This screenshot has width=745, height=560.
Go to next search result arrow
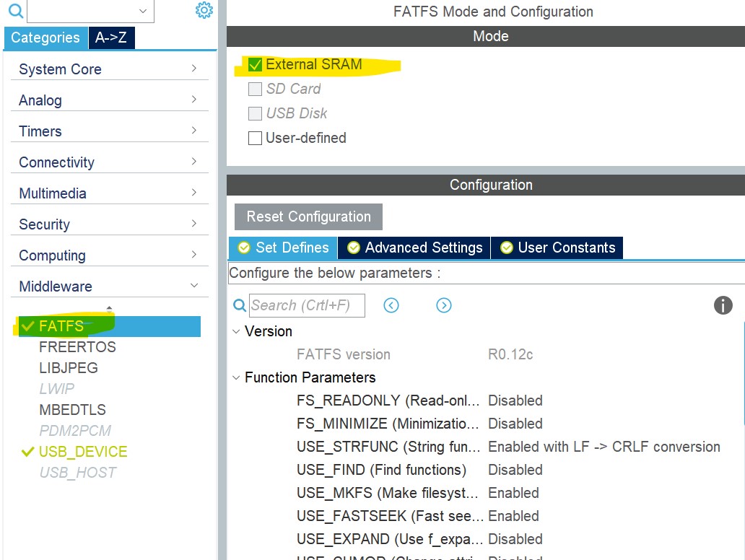click(444, 305)
